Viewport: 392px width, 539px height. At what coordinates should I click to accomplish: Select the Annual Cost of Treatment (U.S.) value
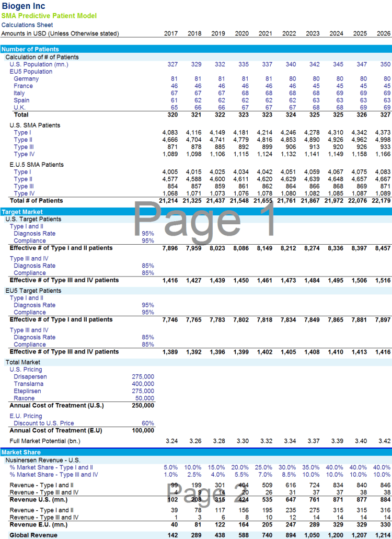142,405
